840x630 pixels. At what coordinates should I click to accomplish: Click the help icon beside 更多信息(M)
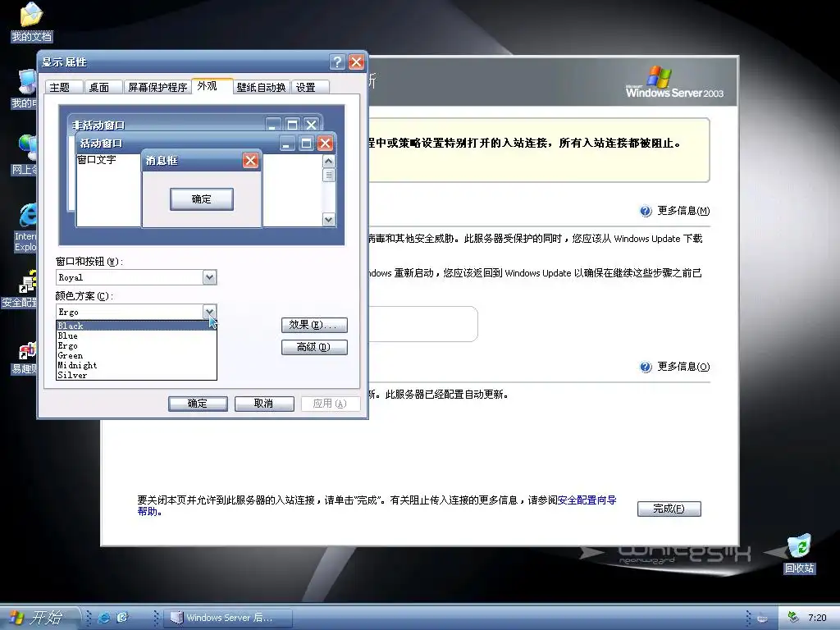646,211
